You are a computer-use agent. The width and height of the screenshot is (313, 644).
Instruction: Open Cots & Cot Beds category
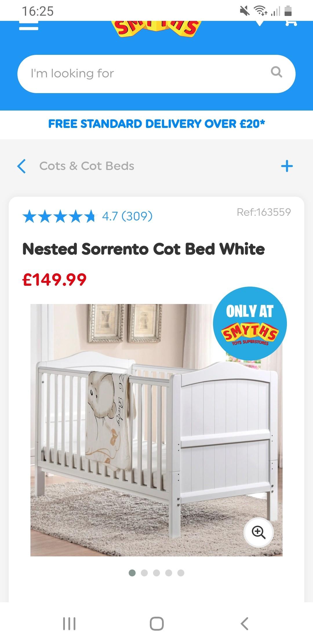click(x=87, y=166)
